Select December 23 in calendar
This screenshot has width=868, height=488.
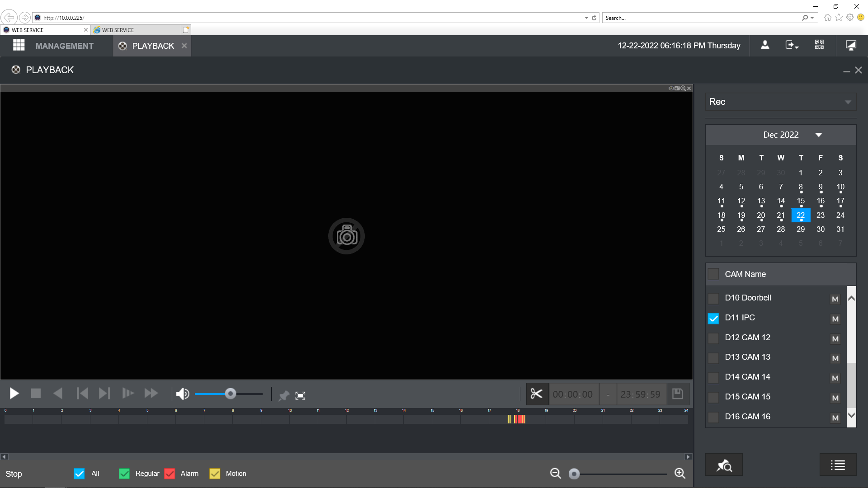[x=821, y=216]
